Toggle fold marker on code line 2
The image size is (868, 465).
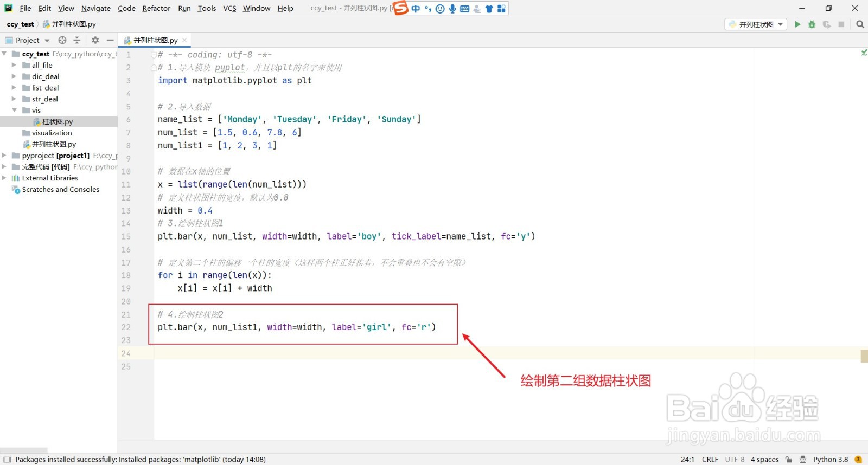(x=154, y=68)
